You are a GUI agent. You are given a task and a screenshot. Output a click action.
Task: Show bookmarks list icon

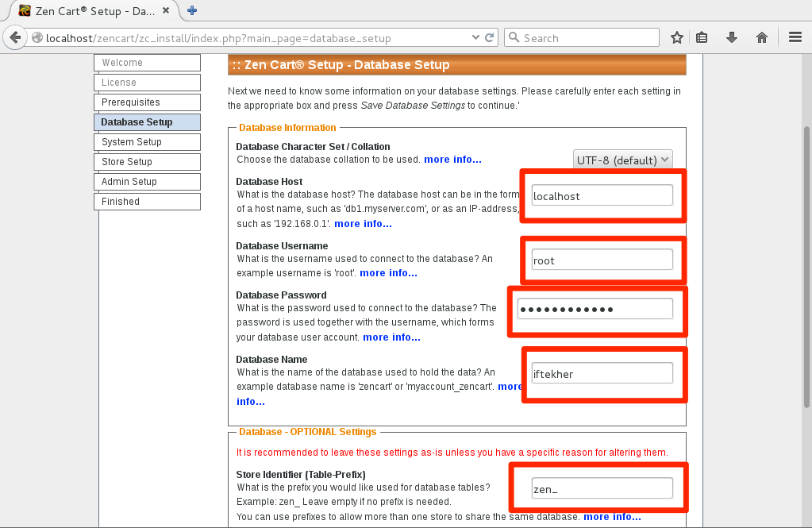click(x=702, y=37)
